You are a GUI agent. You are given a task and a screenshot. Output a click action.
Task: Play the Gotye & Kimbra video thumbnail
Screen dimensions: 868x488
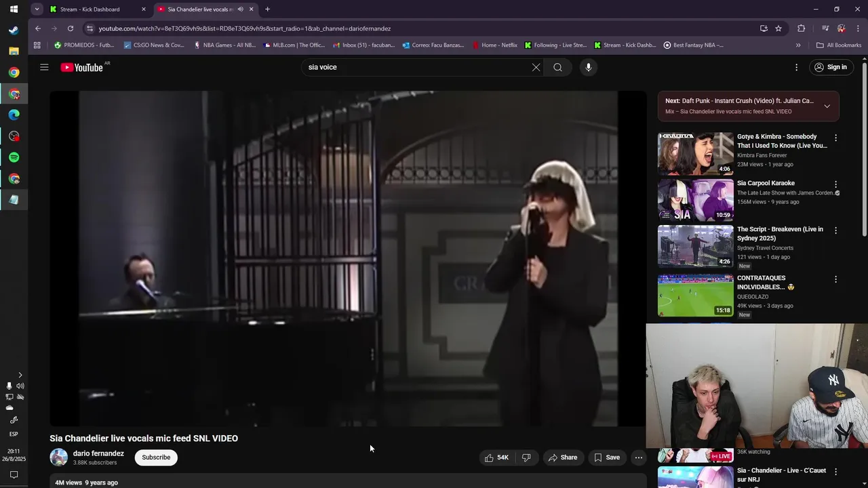click(x=695, y=154)
